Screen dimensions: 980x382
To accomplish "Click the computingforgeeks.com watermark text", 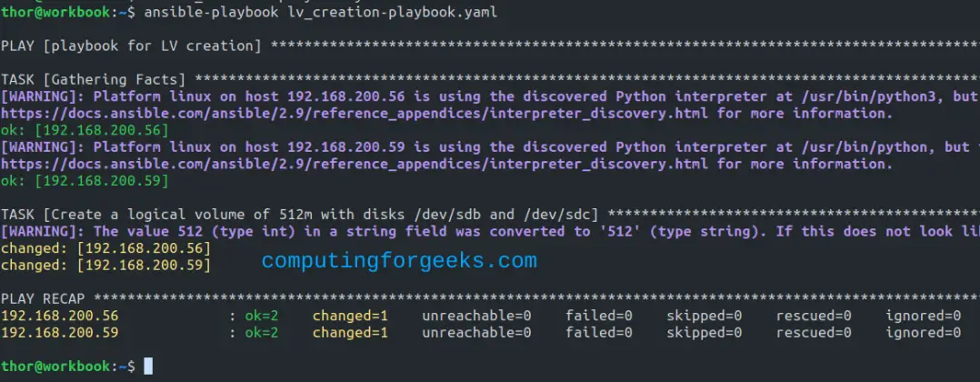I will 399,261.
